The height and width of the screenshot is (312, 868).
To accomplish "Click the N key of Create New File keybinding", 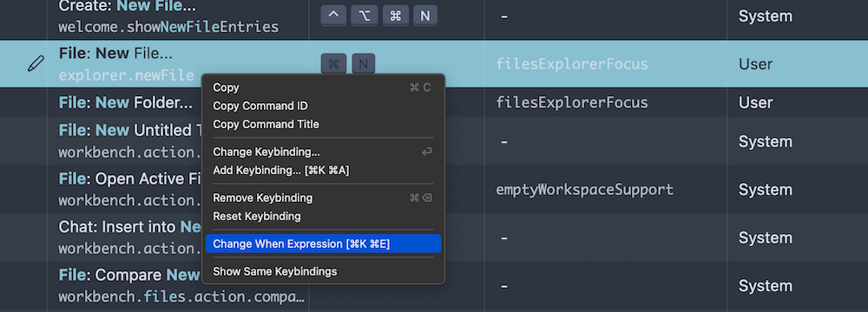I will coord(424,16).
